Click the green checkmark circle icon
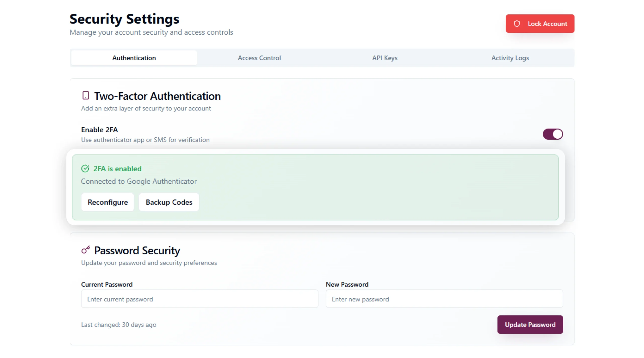The image size is (644, 358). [85, 169]
